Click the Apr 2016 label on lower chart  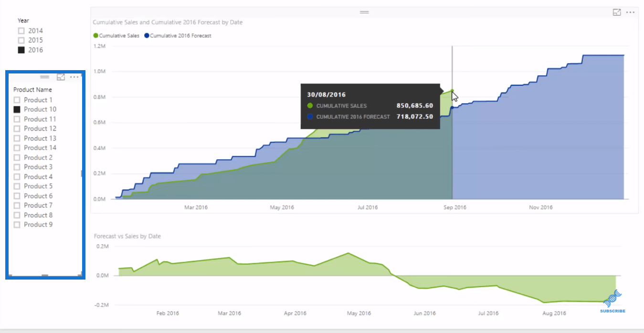[x=295, y=313]
